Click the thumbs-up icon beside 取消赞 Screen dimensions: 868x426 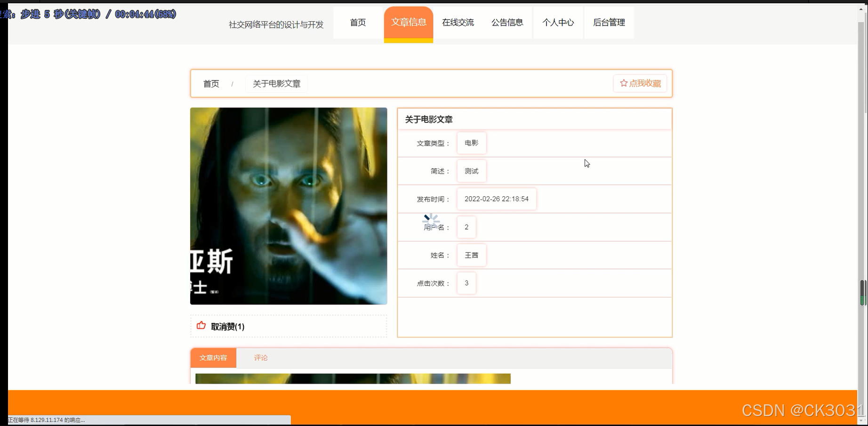(201, 325)
